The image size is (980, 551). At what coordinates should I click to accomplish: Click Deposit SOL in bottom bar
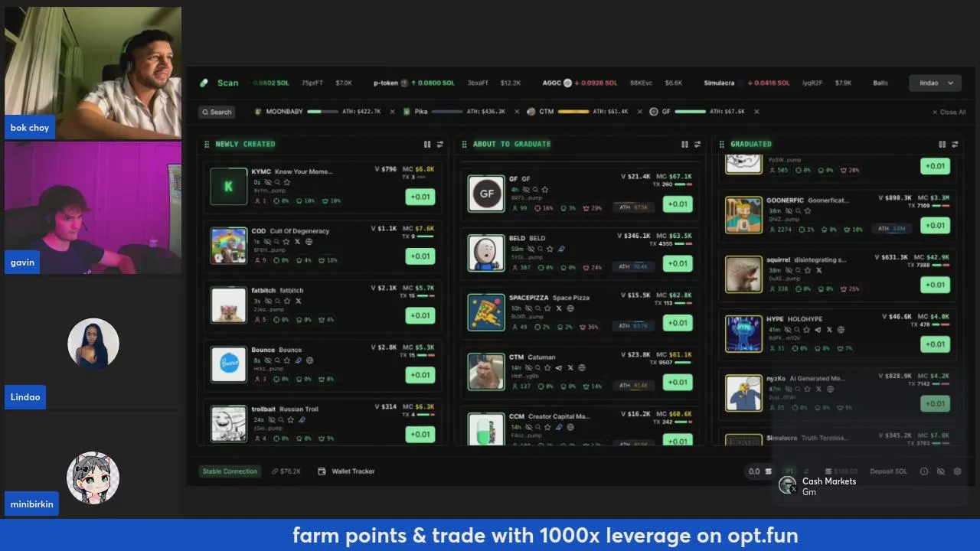888,471
